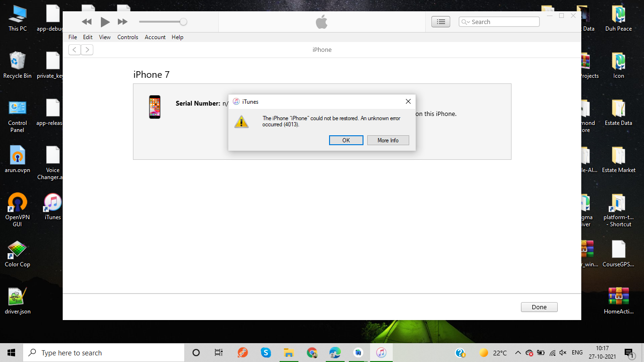Open the iTunes desktop shortcut
The height and width of the screenshot is (362, 644).
53,206
